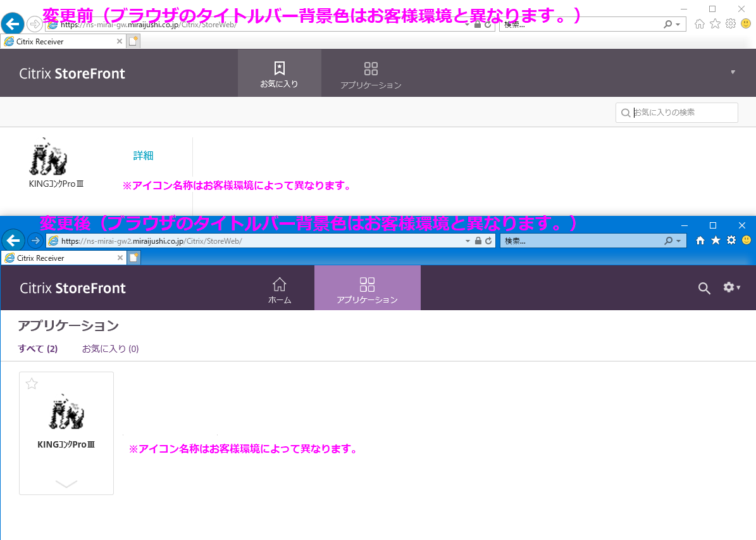
Task: Launch KINGコンクProⅢ from the アプリケーション card
Action: (66, 411)
